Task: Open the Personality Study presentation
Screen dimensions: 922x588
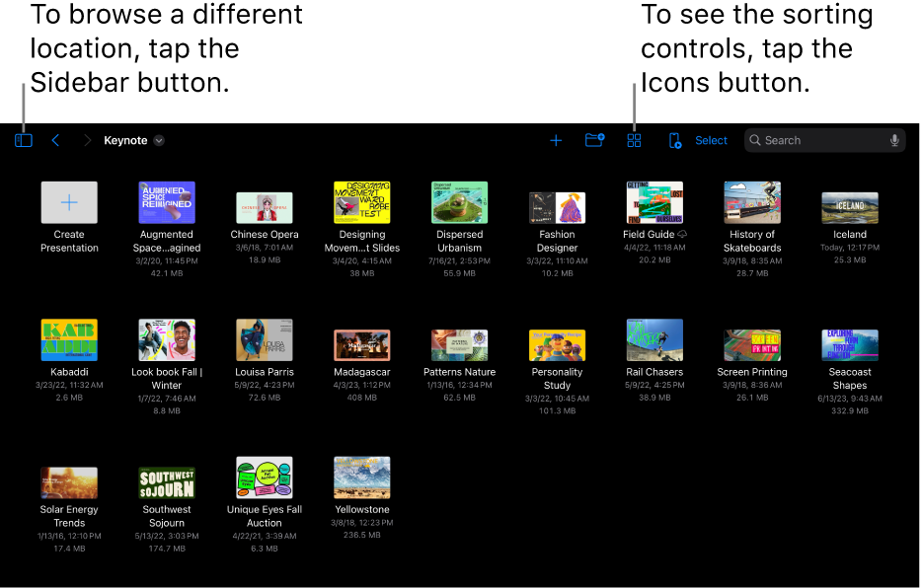Action: tap(558, 345)
